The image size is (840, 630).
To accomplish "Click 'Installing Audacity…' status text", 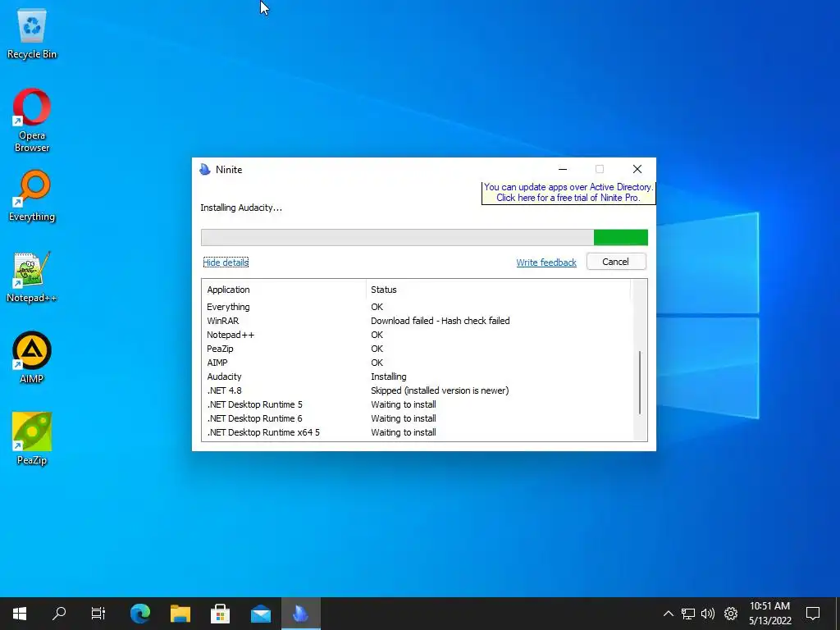I will point(241,208).
